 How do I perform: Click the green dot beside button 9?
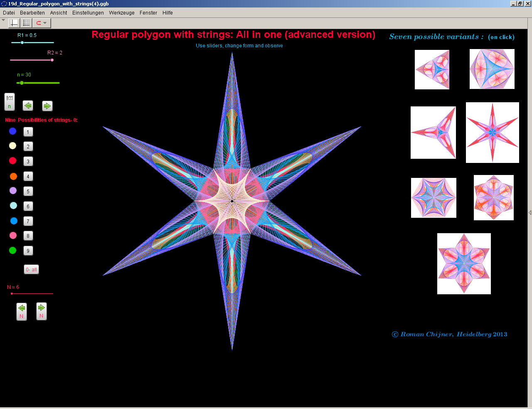tap(13, 250)
